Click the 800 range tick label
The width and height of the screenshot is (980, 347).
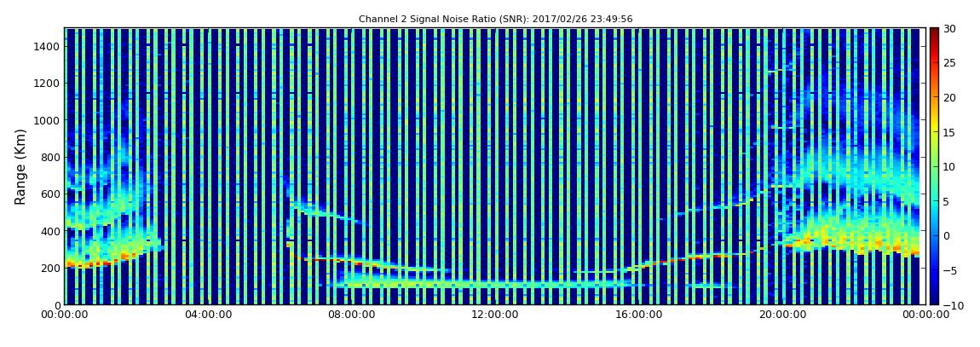(50, 157)
